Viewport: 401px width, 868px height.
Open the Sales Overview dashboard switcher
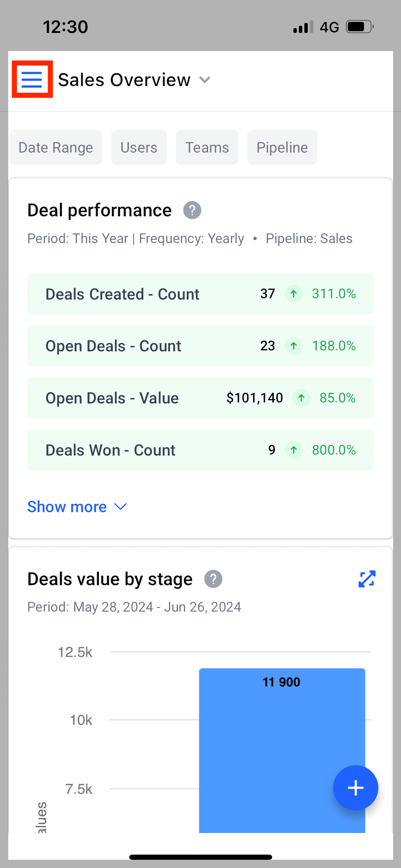coord(205,80)
